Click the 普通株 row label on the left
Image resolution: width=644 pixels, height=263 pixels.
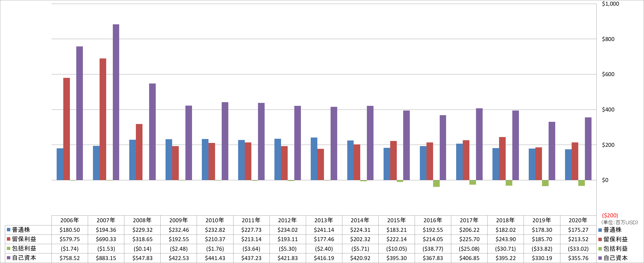point(21,230)
